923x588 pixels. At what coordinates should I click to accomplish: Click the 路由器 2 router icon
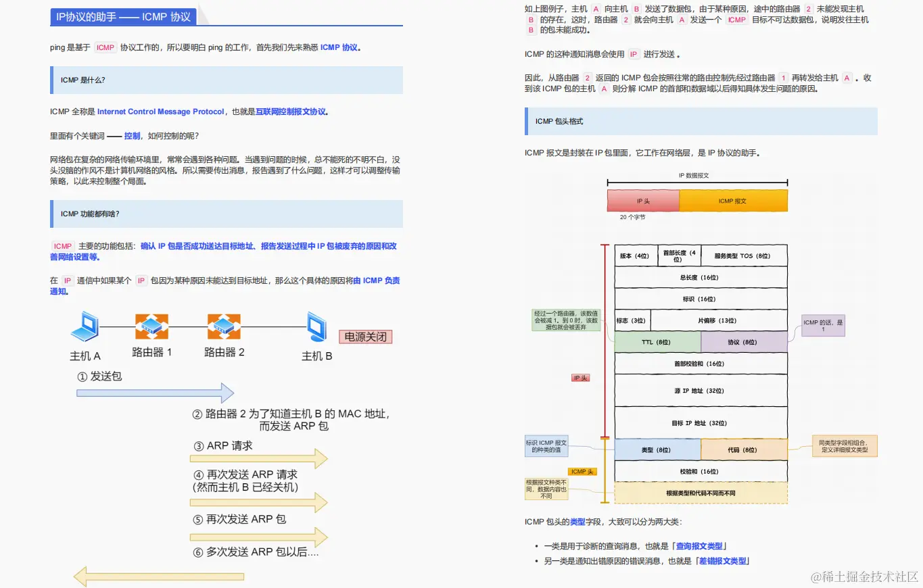[x=224, y=325]
